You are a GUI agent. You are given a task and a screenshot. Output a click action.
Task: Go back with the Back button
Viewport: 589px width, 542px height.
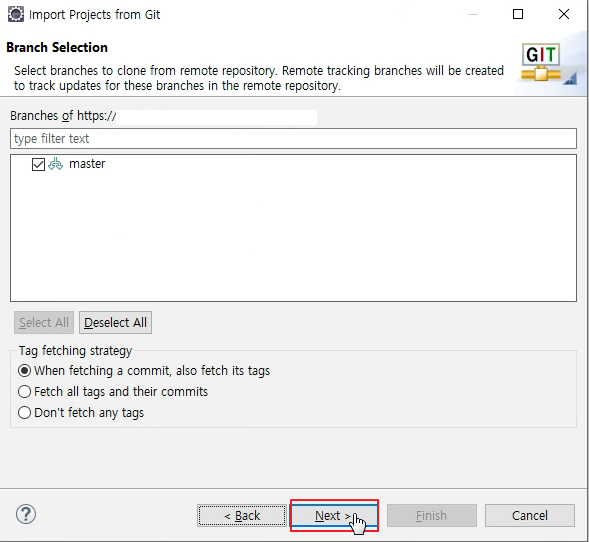coord(242,515)
